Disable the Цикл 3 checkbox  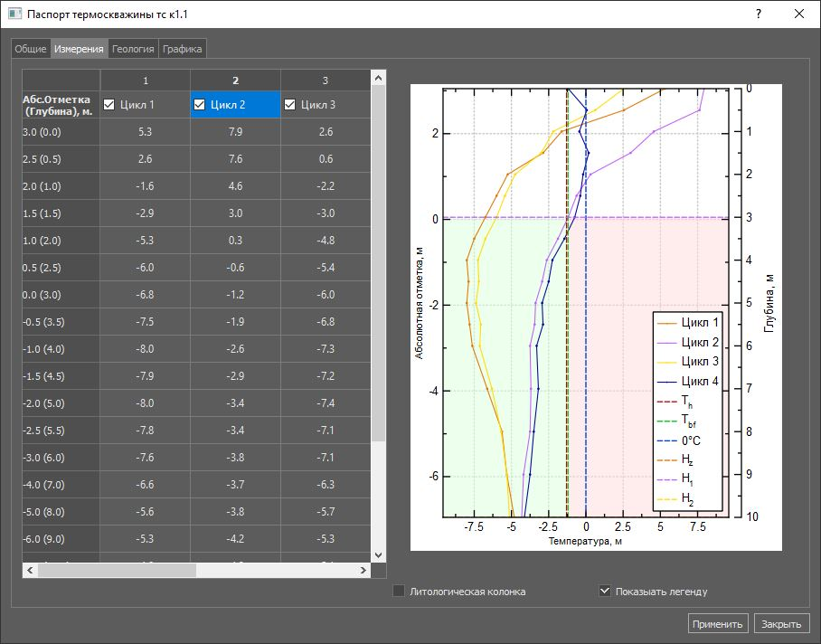pyautogui.click(x=290, y=105)
